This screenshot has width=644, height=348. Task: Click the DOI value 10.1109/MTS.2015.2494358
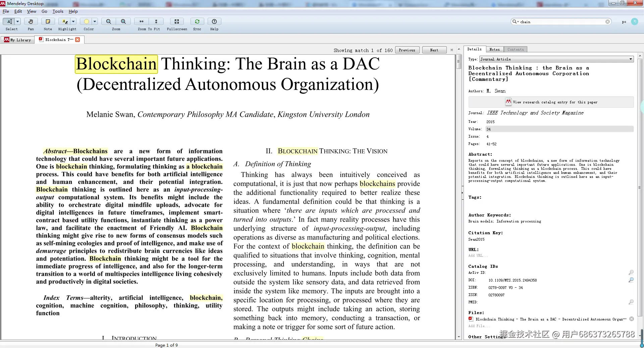click(513, 280)
